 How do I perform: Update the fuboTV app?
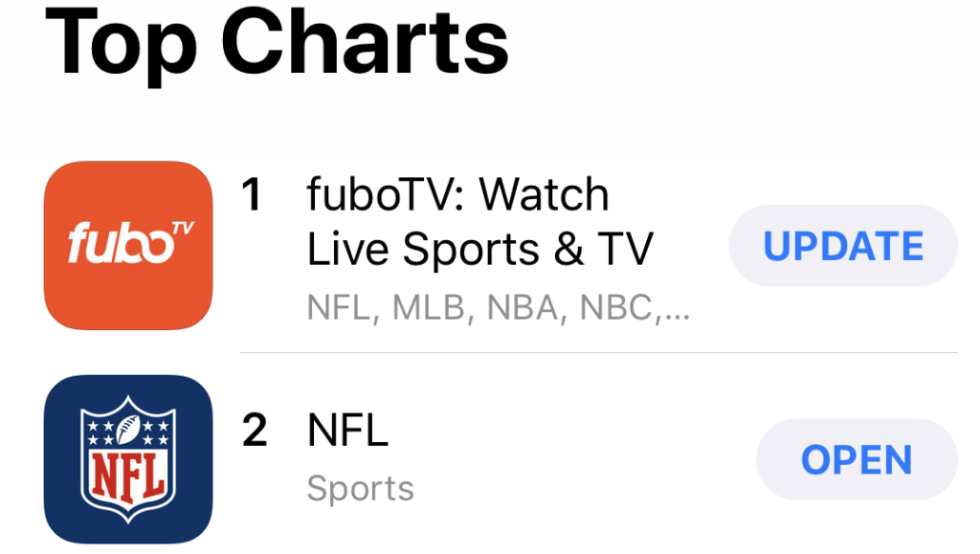pyautogui.click(x=843, y=246)
